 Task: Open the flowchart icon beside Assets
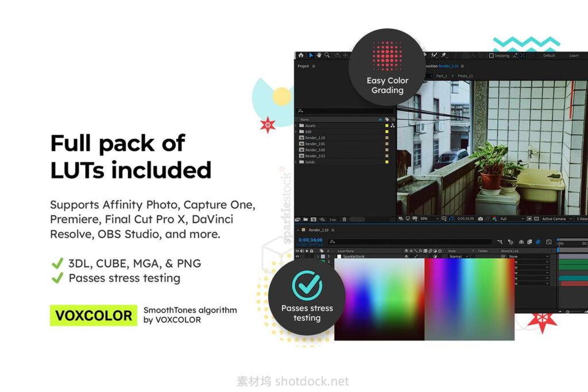392,126
